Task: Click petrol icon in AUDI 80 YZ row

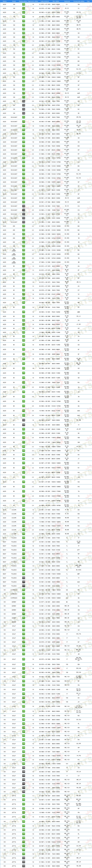Action: 24,294
